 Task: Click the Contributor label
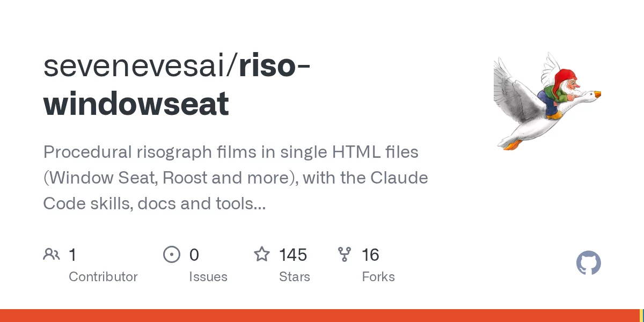pos(103,277)
